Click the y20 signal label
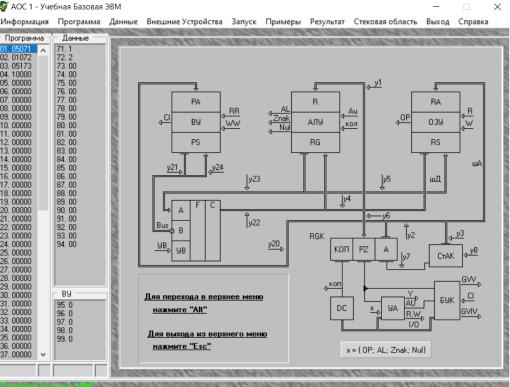The height and width of the screenshot is (387, 510). point(273,244)
